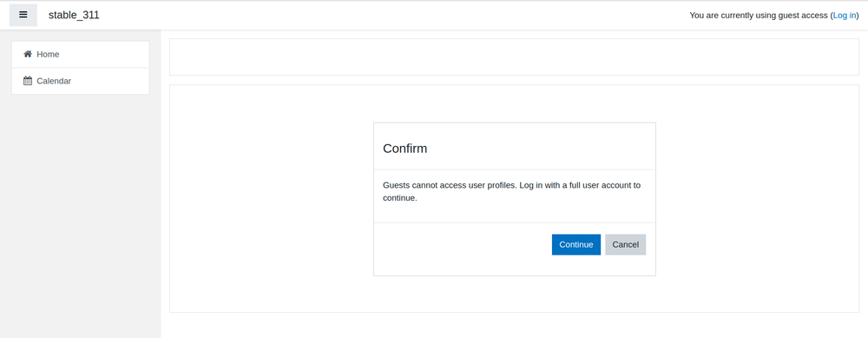Follow the Log in link
Image resolution: width=868 pixels, height=338 pixels.
[x=845, y=16]
